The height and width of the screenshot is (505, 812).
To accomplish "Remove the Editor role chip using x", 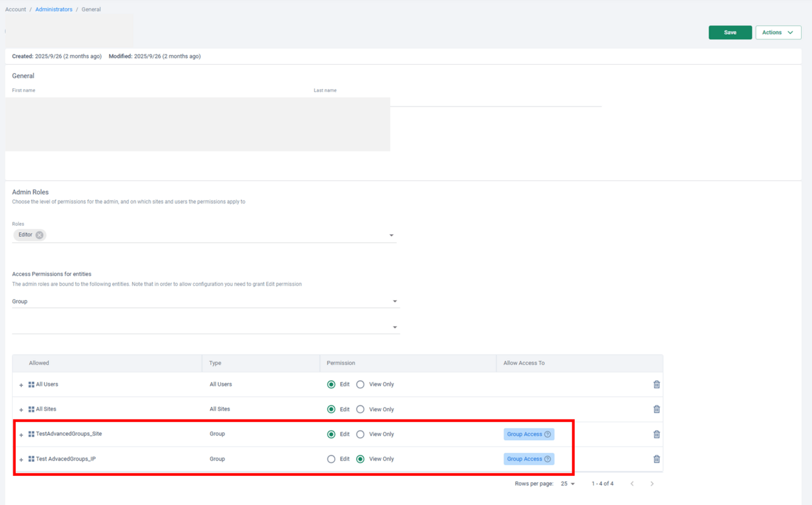I will click(39, 235).
